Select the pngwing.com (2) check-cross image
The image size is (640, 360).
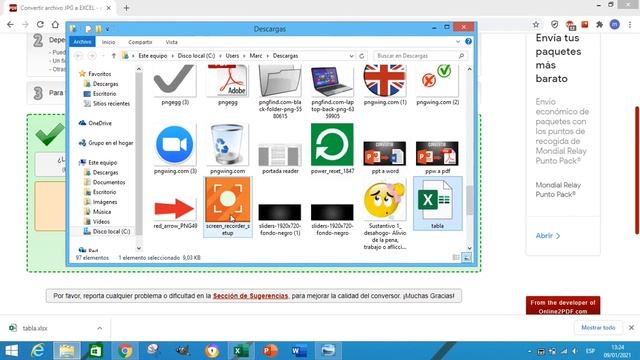pyautogui.click(x=437, y=85)
